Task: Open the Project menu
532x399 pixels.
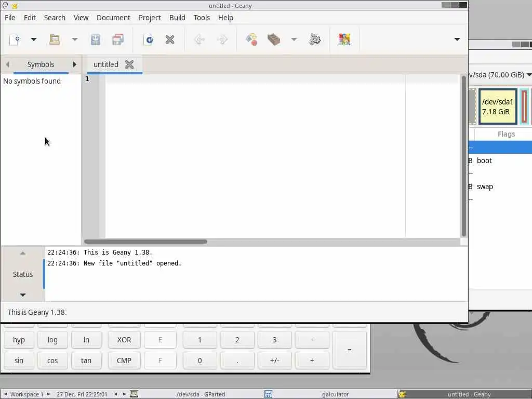Action: pos(150,18)
